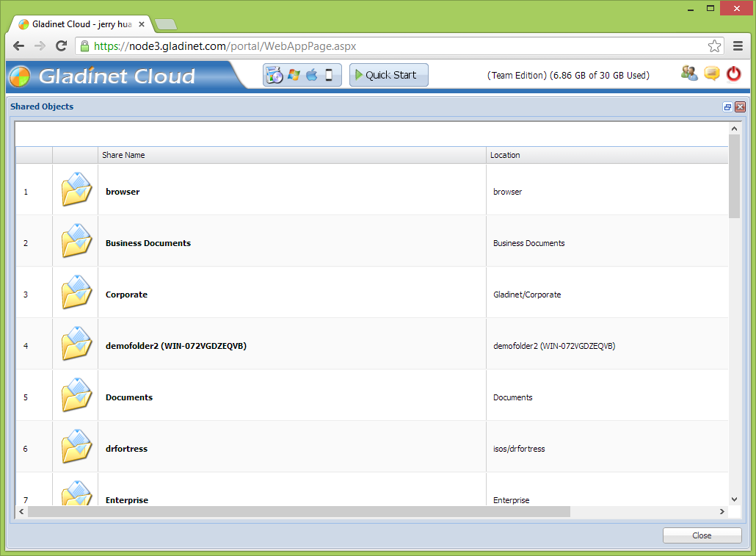Click the installer disc download icon

(x=275, y=75)
